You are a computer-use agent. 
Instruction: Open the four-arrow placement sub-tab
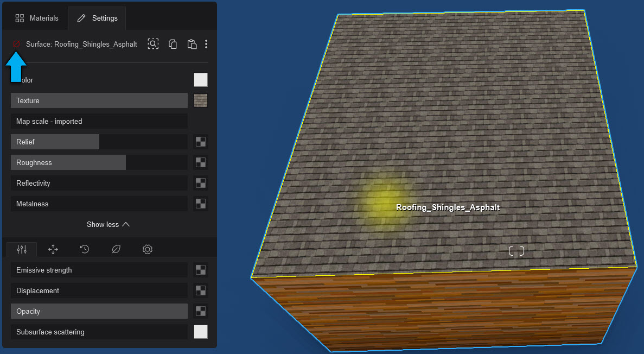(53, 249)
